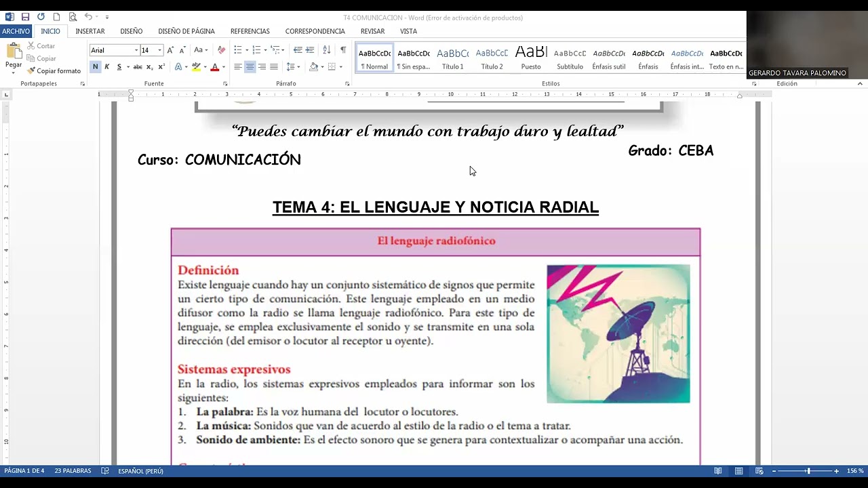Apply the Título 2 style
The height and width of the screenshot is (488, 868).
pyautogui.click(x=492, y=58)
